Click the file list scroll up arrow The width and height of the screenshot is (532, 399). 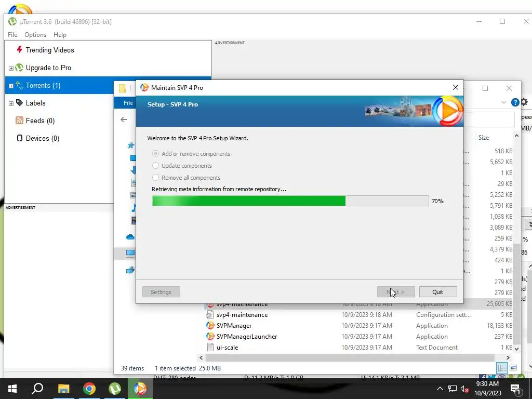point(516,136)
